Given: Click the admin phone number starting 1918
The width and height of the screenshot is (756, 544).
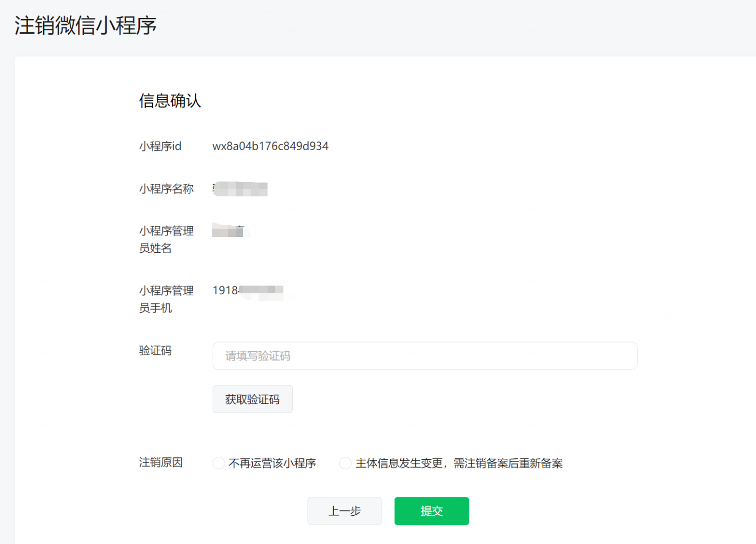Looking at the screenshot, I should click(x=248, y=291).
